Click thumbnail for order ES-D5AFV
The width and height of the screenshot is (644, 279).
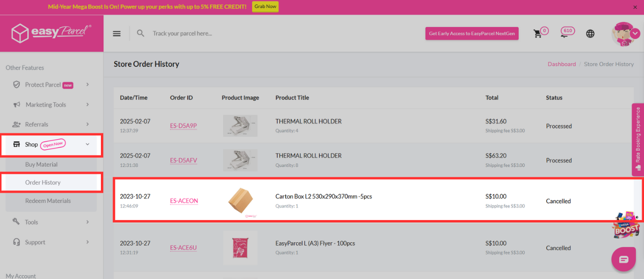240,160
